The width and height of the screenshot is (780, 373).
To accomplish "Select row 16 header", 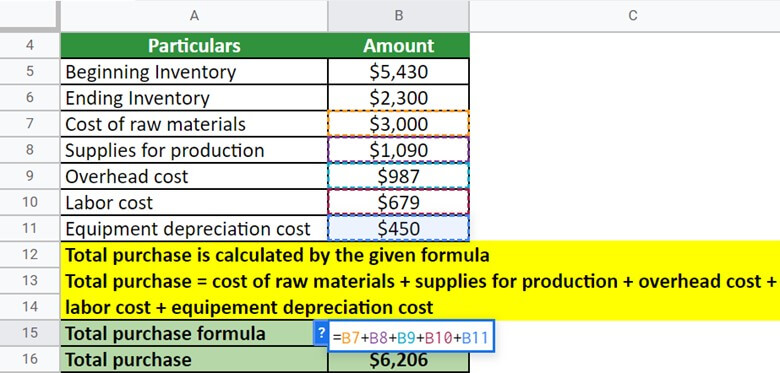I will pyautogui.click(x=30, y=359).
